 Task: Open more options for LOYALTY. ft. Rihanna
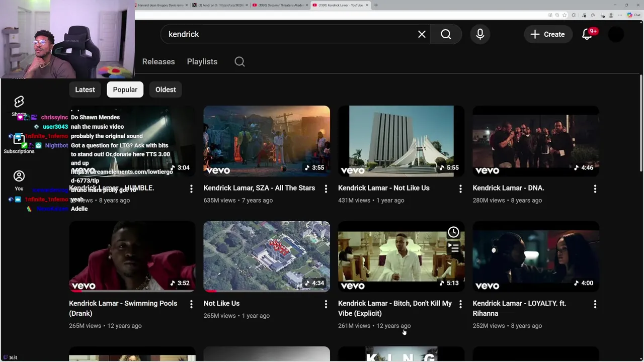tap(595, 304)
